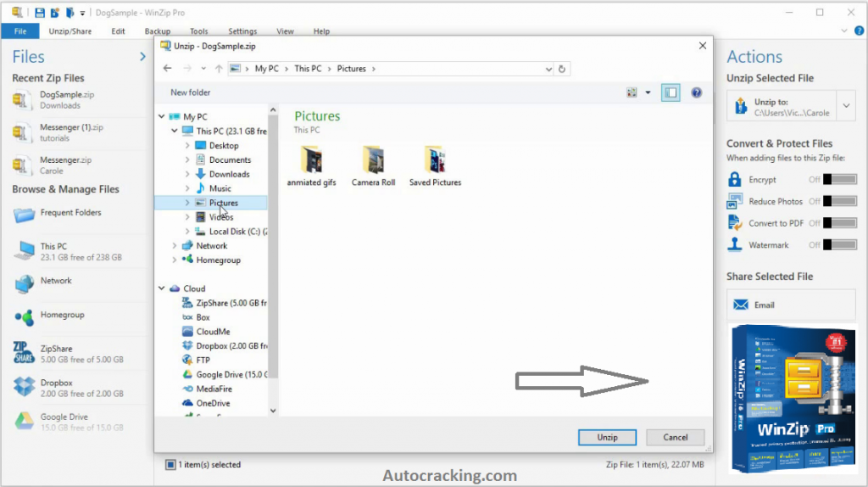The image size is (868, 487).
Task: Select Downloads in folder tree
Action: (229, 174)
